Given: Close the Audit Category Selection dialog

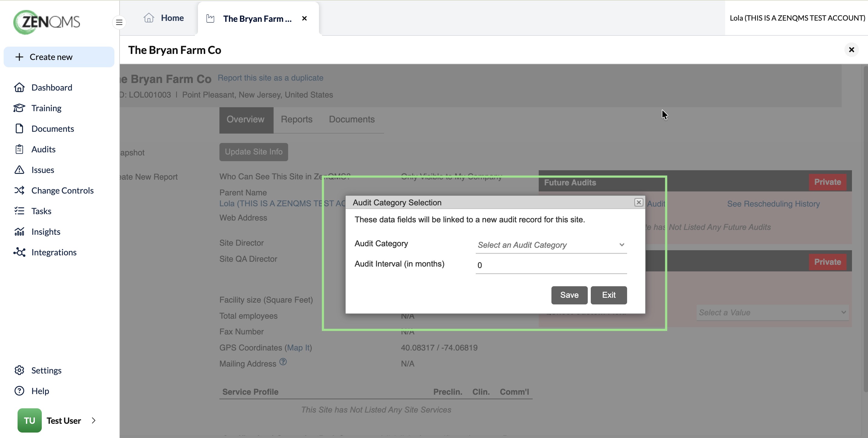Looking at the screenshot, I should pyautogui.click(x=639, y=202).
